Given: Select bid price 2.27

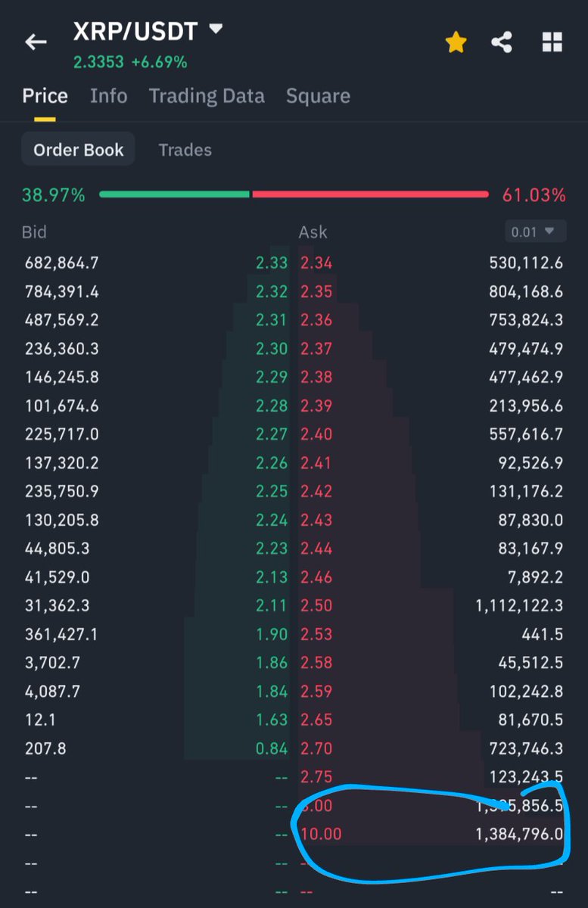Looking at the screenshot, I should (272, 434).
